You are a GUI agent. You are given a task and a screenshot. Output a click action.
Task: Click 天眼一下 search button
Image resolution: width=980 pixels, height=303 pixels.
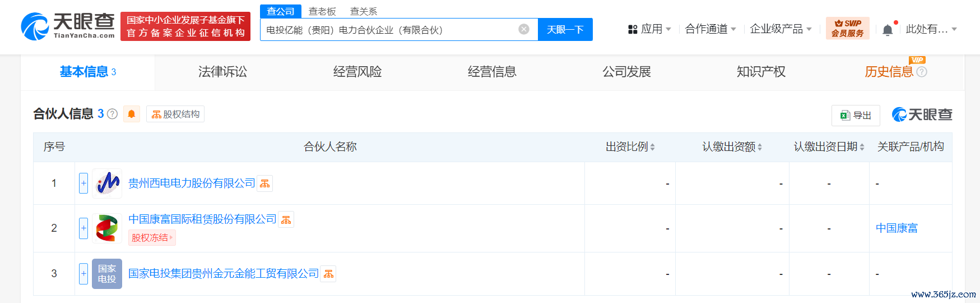[x=565, y=30]
